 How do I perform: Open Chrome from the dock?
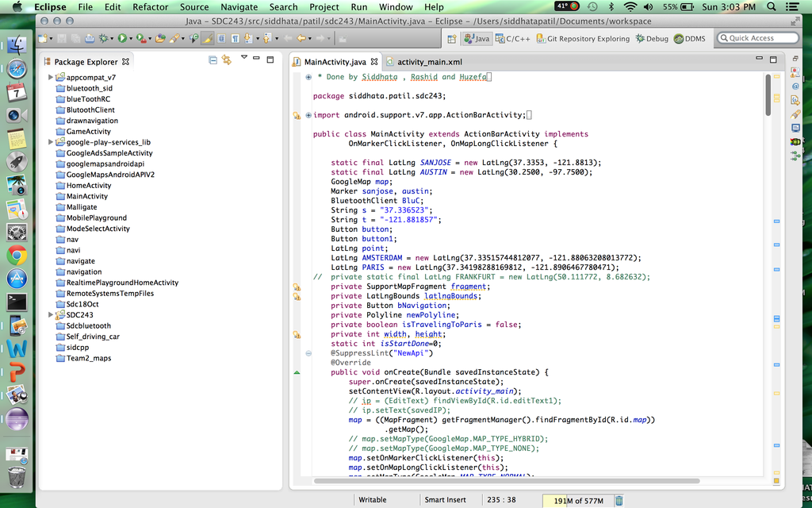(17, 256)
